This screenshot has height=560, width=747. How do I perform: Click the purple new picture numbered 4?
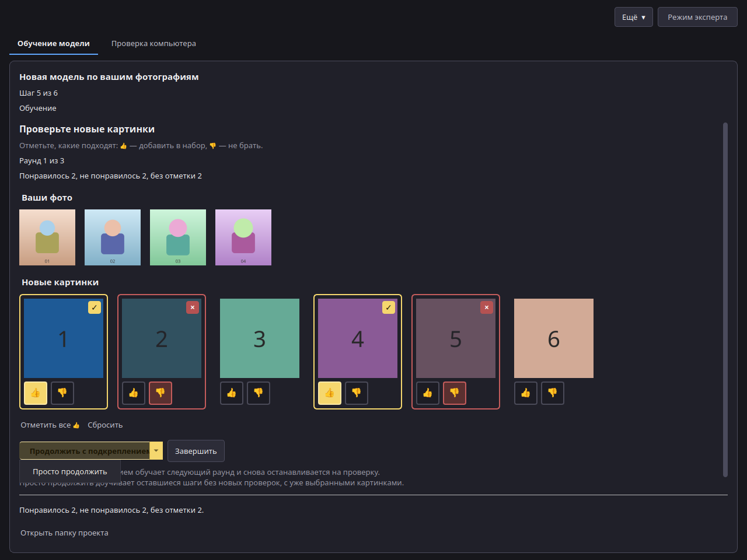coord(358,338)
